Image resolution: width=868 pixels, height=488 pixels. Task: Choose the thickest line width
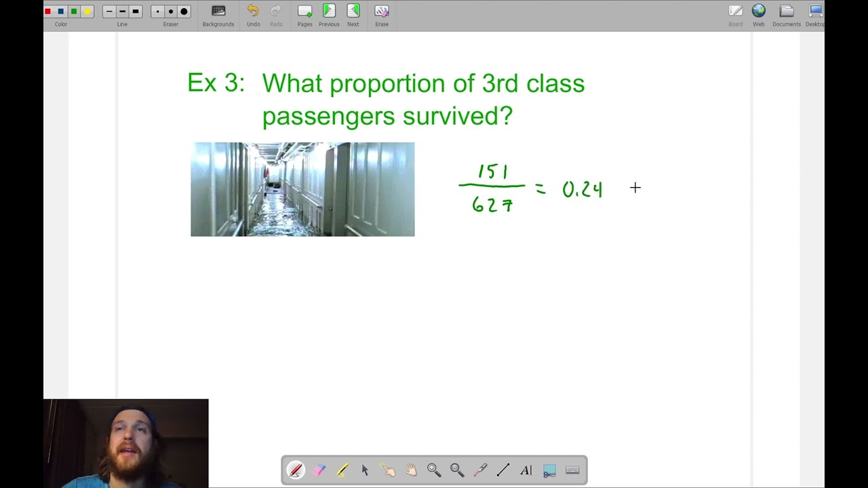click(x=136, y=12)
